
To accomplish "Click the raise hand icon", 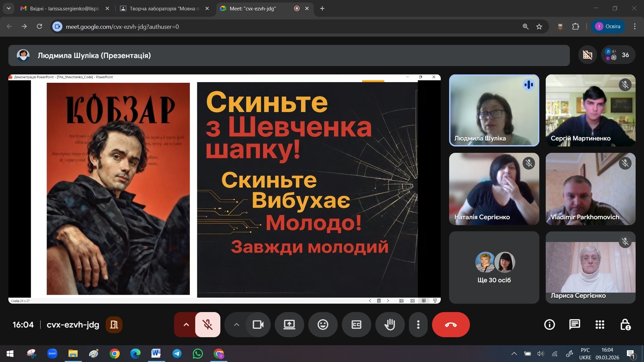I will pyautogui.click(x=390, y=324).
